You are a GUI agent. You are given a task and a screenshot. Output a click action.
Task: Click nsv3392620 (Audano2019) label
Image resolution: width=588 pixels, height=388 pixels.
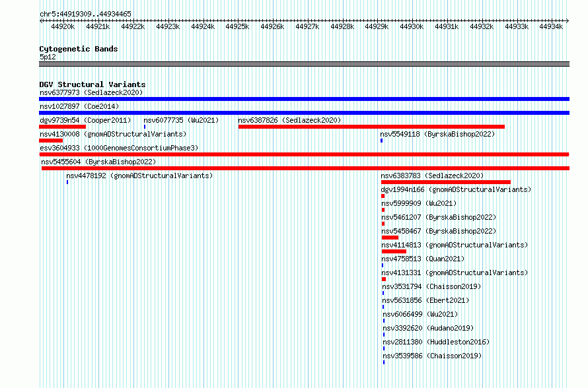[x=428, y=328]
